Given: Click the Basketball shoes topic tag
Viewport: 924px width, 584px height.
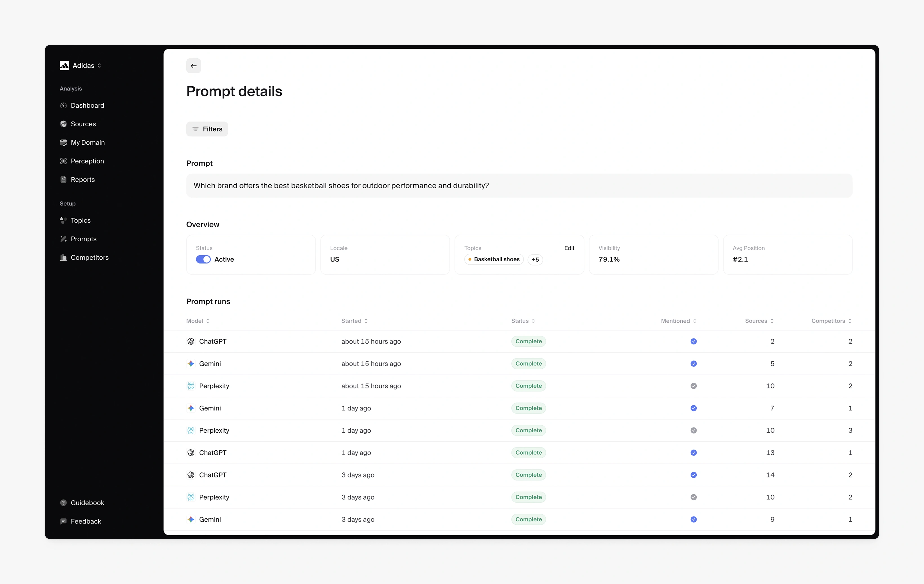Looking at the screenshot, I should pos(494,259).
